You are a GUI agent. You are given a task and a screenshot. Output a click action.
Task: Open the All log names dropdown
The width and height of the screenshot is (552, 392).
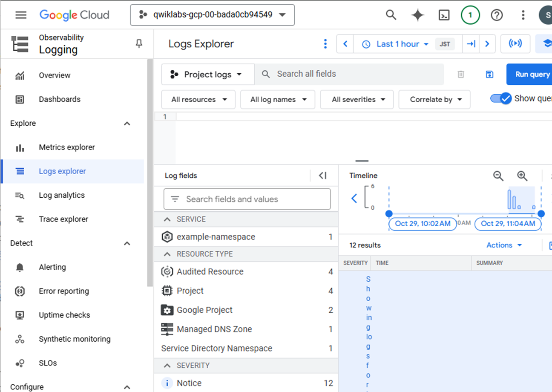[x=278, y=100]
